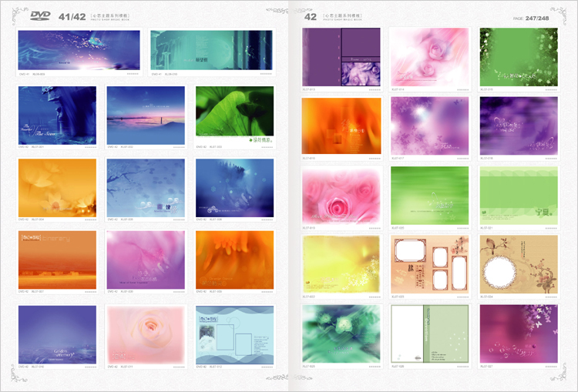Select the light blue tree branches template
Image resolution: width=578 pixels, height=392 pixels.
(146, 188)
